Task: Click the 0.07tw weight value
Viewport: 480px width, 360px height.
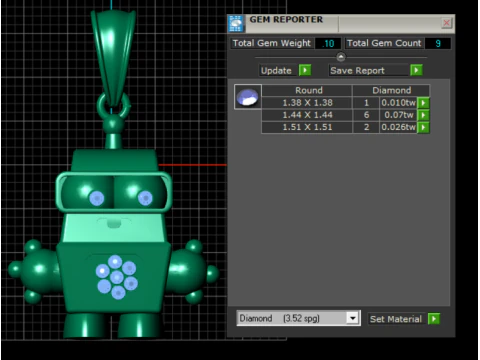Action: (x=398, y=115)
